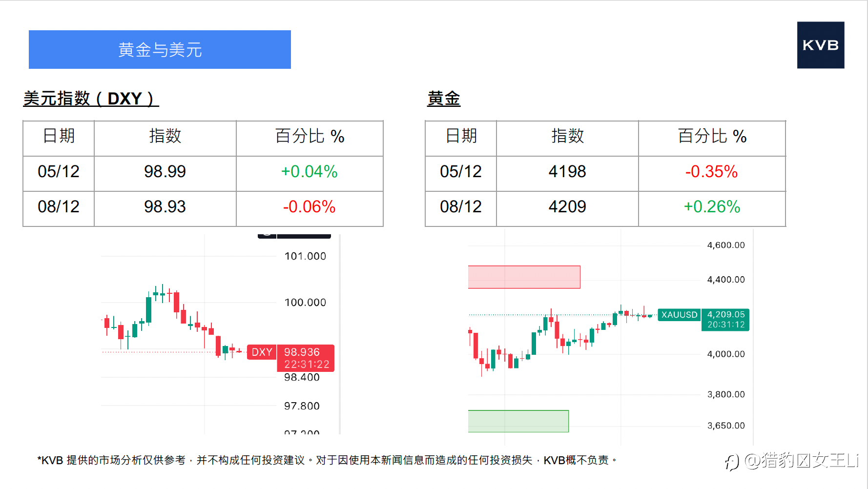
Task: Click the red DXY ticker label
Action: (262, 352)
